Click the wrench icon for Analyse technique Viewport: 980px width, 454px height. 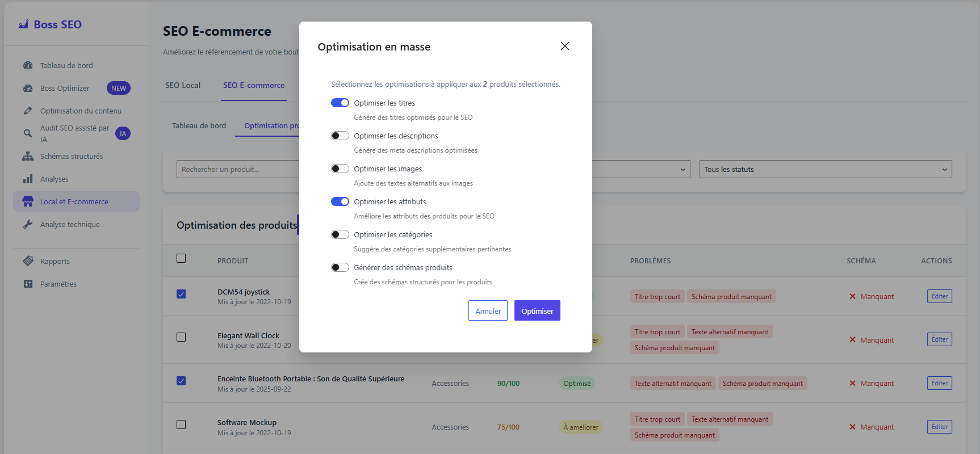pos(28,224)
